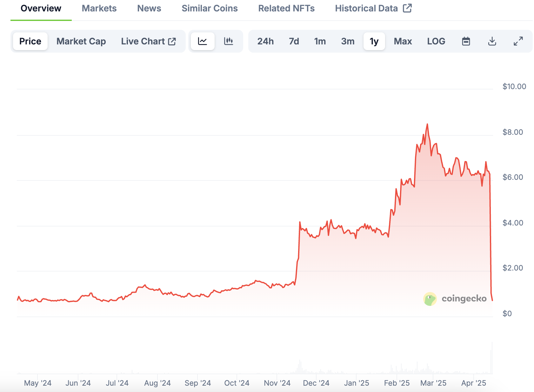
Task: Switch to line chart view icon
Action: [203, 41]
